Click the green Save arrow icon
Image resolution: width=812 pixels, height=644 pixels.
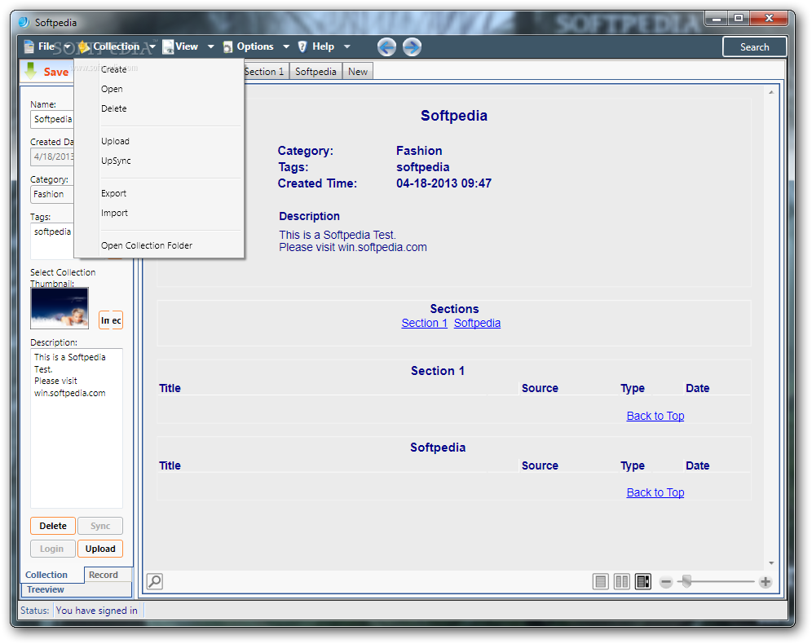(x=30, y=71)
